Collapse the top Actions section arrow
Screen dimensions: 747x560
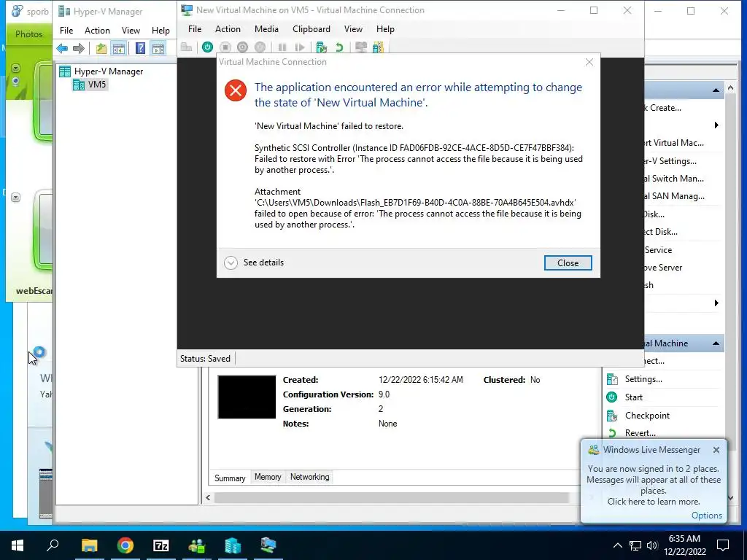pyautogui.click(x=716, y=90)
